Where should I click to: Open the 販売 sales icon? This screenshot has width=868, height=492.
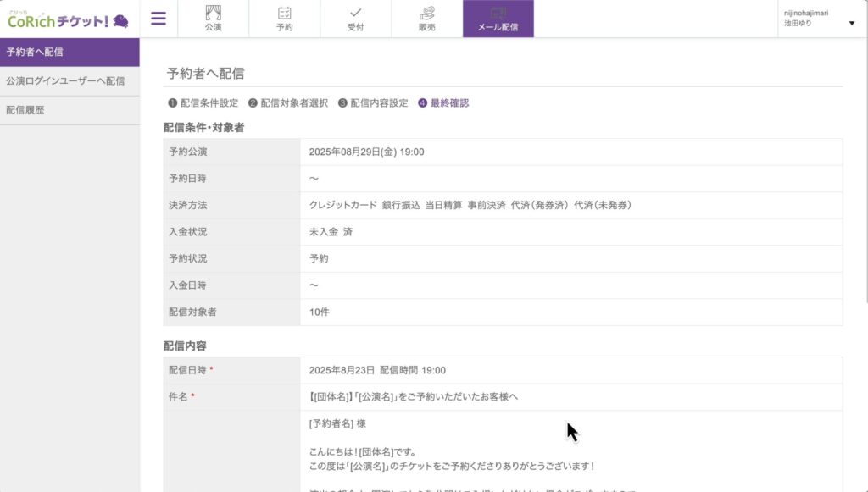click(426, 14)
